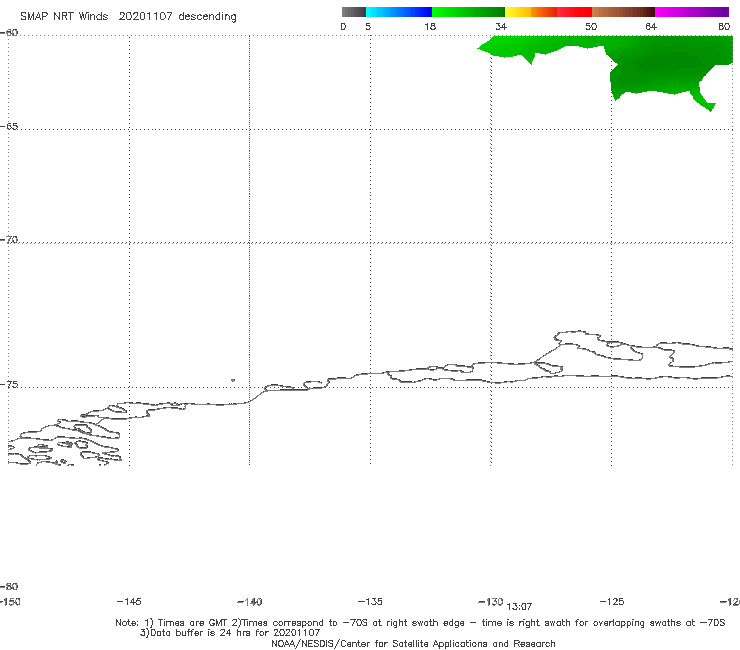The image size is (740, 650).
Task: Click the longitude label '-135'
Action: pyautogui.click(x=370, y=601)
